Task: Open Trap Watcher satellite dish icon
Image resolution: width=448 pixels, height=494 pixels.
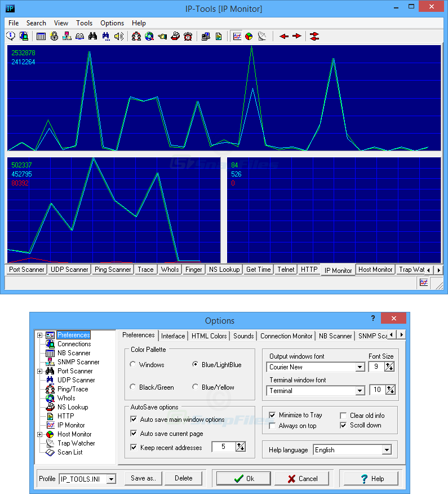Action: click(262, 36)
